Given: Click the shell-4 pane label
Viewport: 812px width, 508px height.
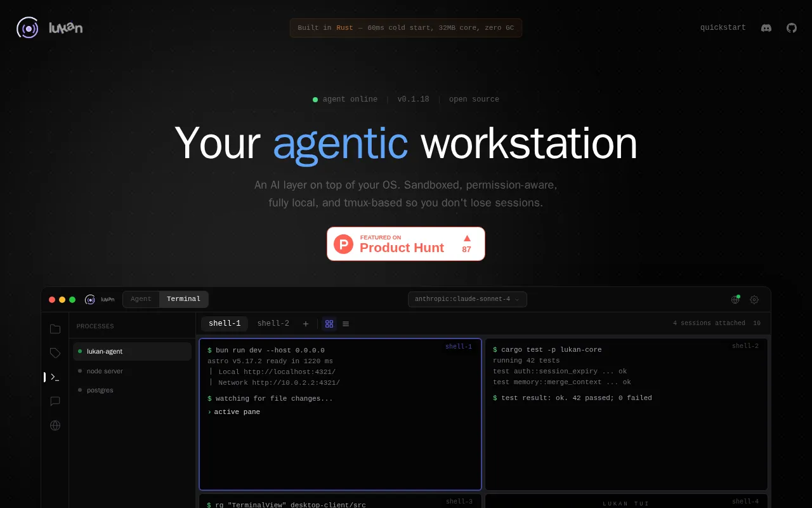Looking at the screenshot, I should tap(745, 502).
